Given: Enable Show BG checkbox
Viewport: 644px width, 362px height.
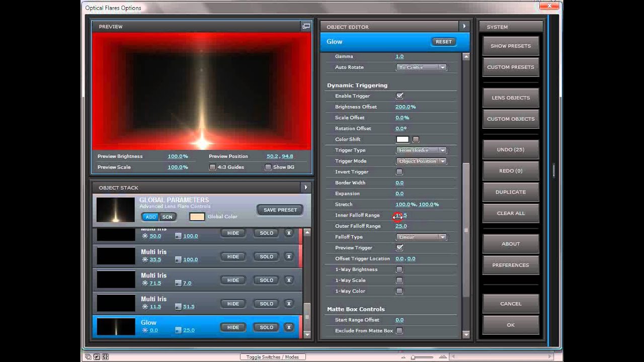Looking at the screenshot, I should (x=268, y=167).
